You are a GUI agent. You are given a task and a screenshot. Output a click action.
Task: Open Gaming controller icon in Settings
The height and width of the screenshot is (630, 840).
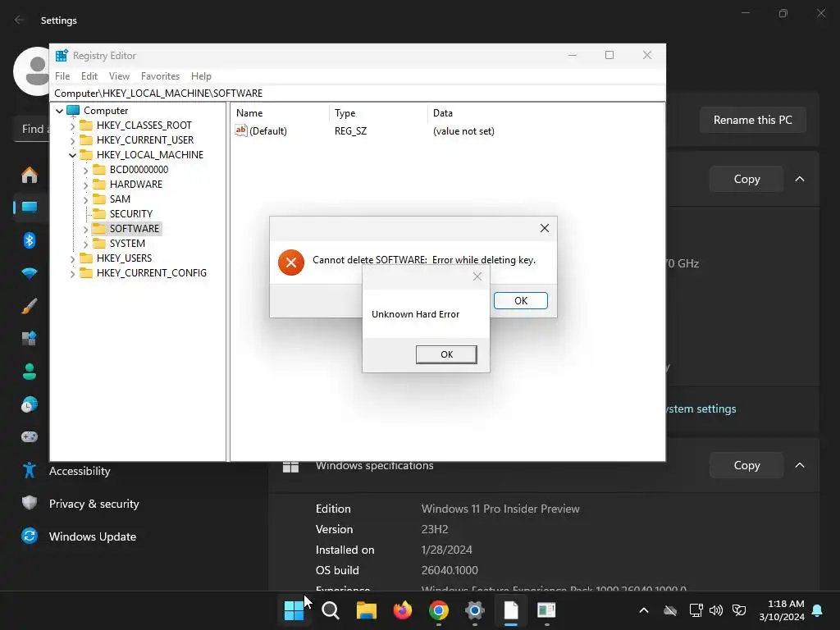(x=30, y=437)
